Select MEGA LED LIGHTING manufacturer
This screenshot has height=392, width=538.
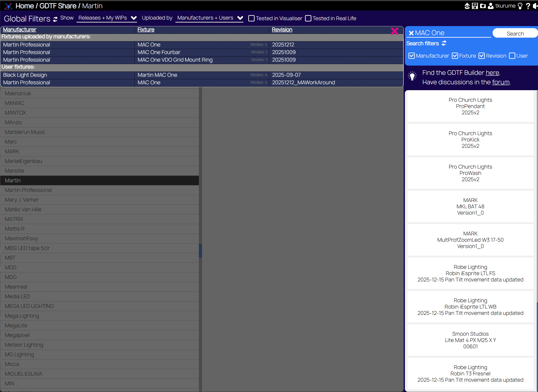coord(99,306)
